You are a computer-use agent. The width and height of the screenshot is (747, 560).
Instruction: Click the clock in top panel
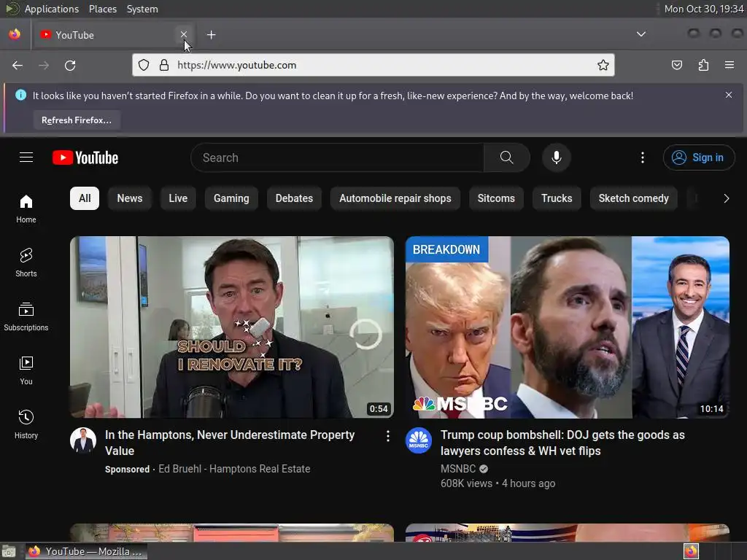(x=704, y=9)
